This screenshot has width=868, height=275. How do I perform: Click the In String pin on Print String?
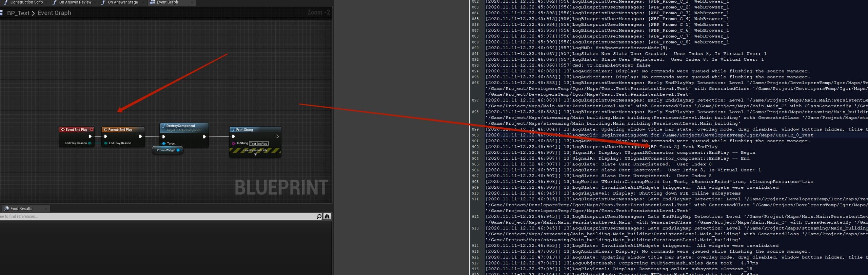[233, 143]
